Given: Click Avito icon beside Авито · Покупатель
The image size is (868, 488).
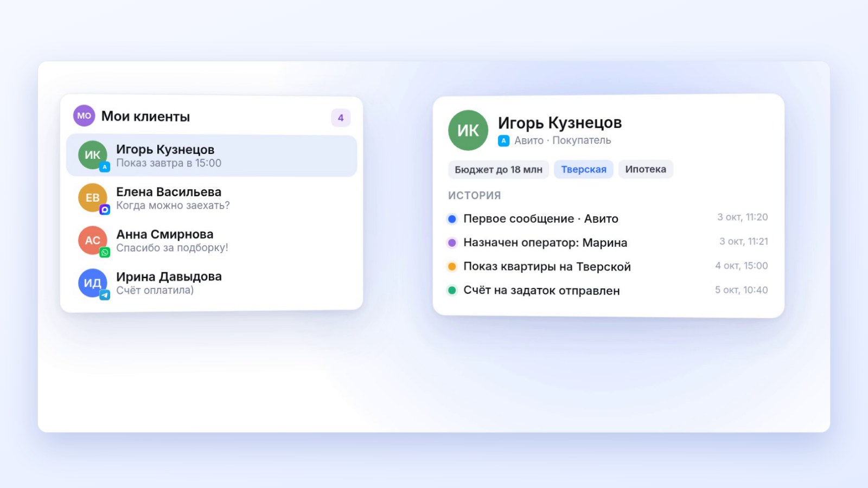Looking at the screenshot, I should coord(503,141).
